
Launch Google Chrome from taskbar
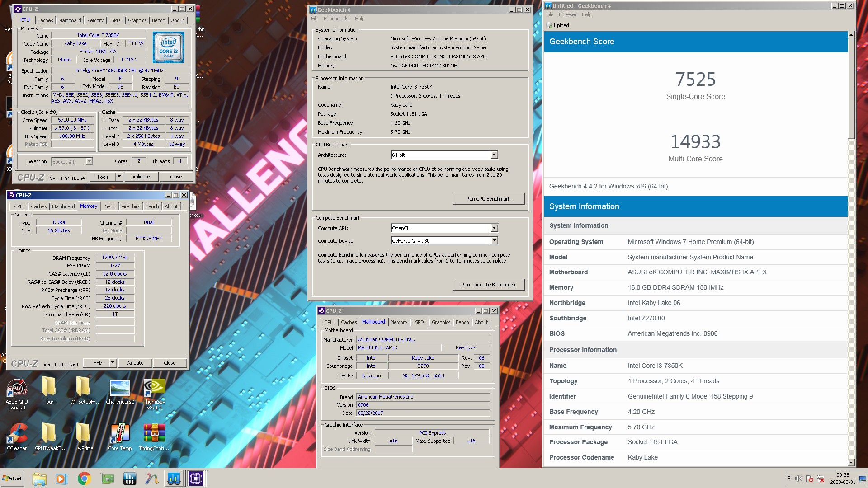(x=84, y=479)
